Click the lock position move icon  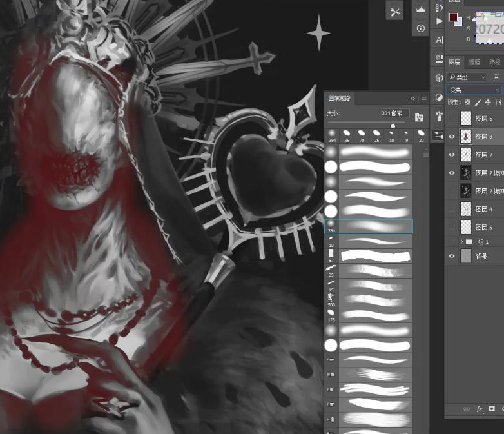(x=488, y=103)
